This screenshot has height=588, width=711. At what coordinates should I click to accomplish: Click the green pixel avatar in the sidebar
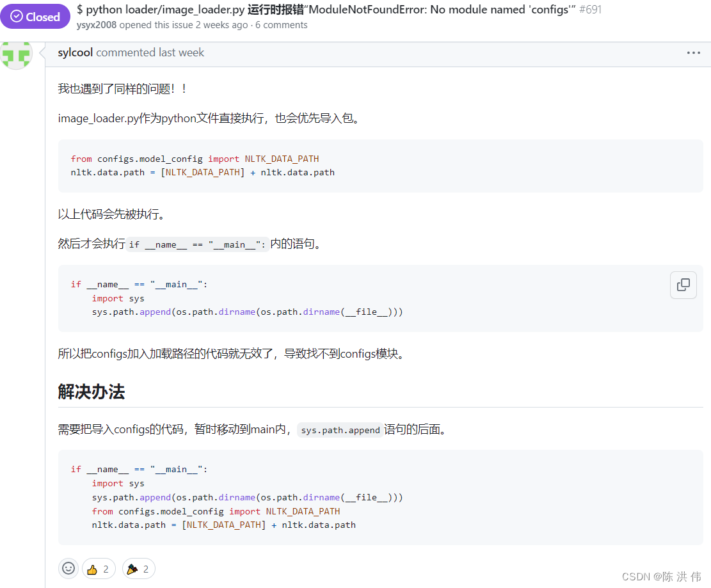pyautogui.click(x=17, y=55)
